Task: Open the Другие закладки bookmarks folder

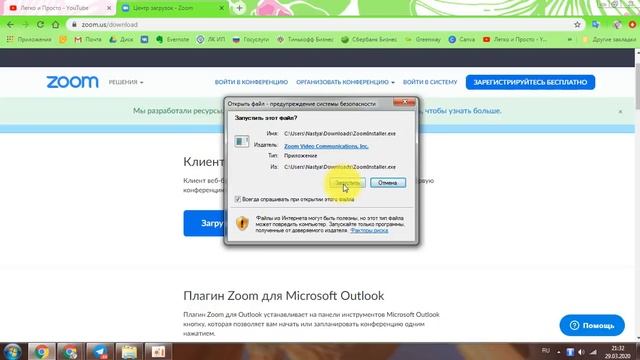Action: (609, 40)
